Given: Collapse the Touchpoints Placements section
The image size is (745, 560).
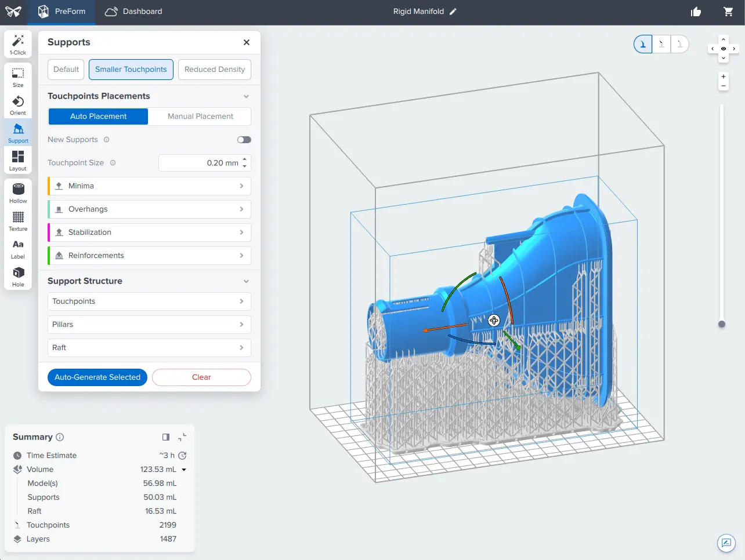Looking at the screenshot, I should tap(246, 96).
